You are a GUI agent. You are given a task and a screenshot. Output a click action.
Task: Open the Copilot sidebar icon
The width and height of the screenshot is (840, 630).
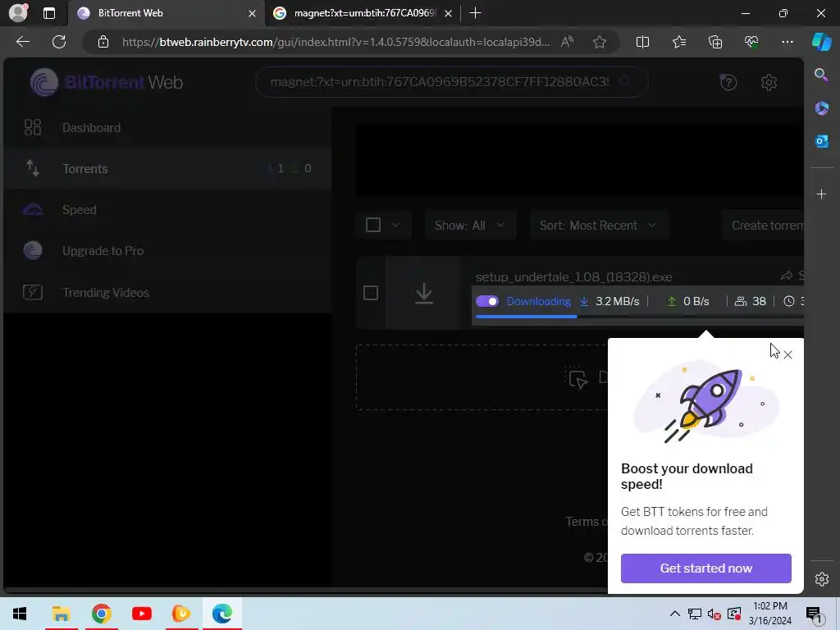click(x=822, y=42)
